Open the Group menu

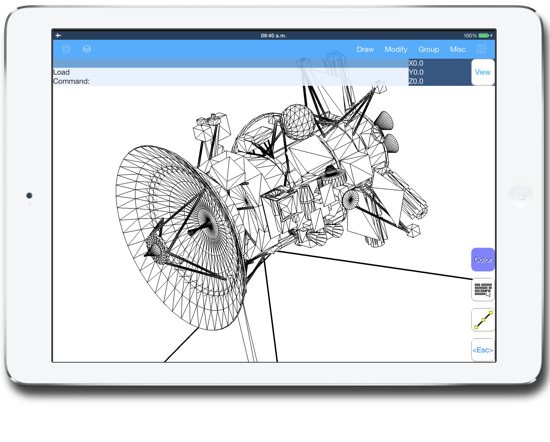tap(429, 49)
